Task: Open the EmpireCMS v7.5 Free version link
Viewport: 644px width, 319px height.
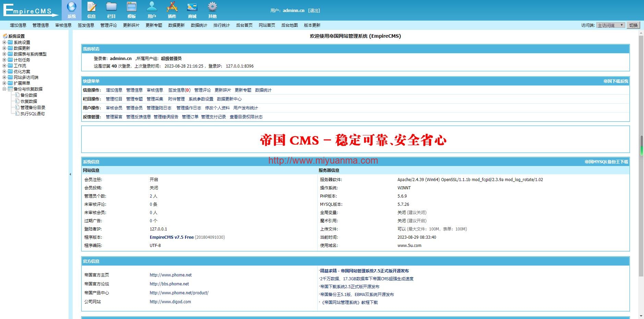Action: pyautogui.click(x=172, y=237)
